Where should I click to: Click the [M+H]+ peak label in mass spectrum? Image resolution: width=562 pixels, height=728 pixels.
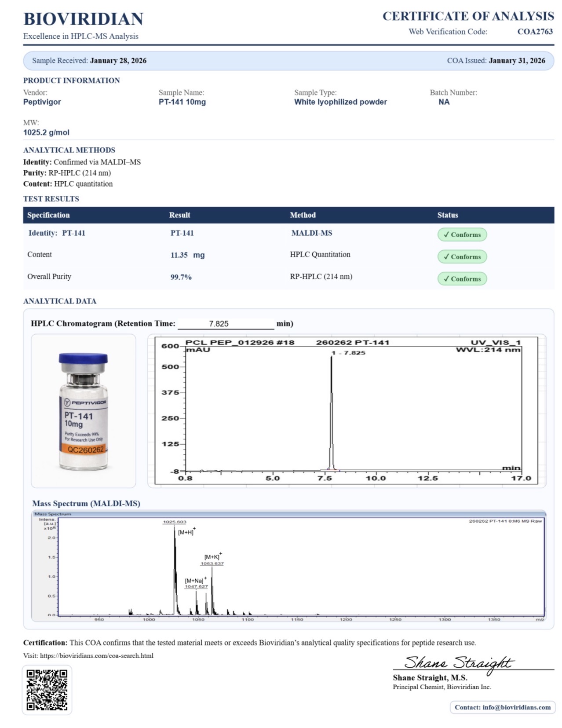186,532
